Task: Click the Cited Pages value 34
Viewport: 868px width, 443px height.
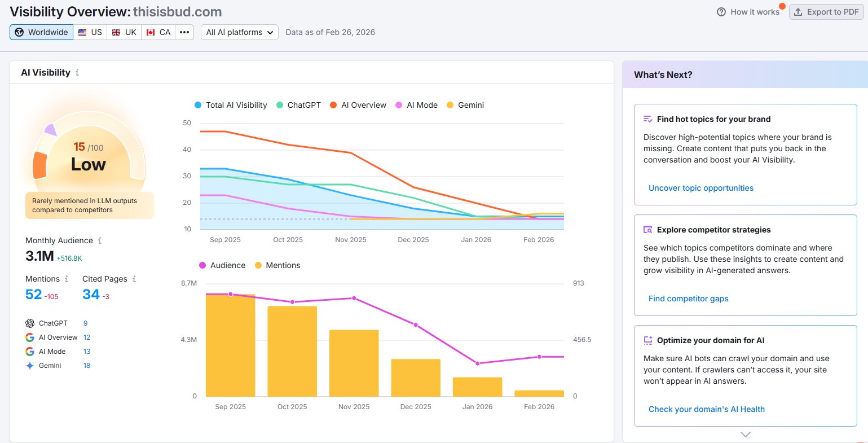Action: click(x=91, y=295)
